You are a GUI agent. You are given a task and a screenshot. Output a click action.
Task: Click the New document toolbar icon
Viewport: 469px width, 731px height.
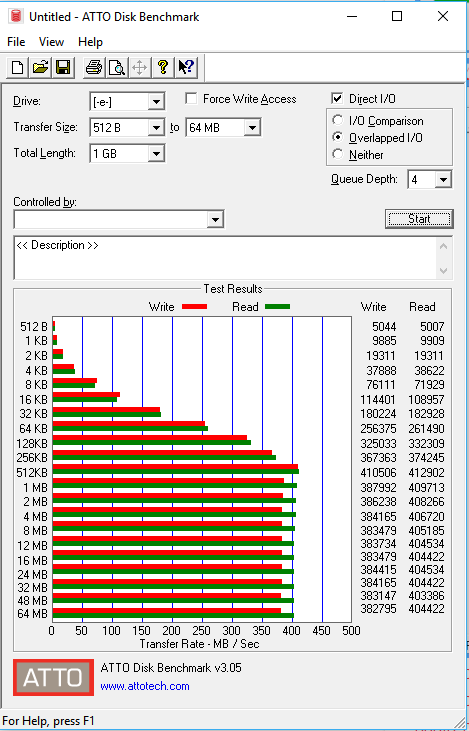click(17, 68)
